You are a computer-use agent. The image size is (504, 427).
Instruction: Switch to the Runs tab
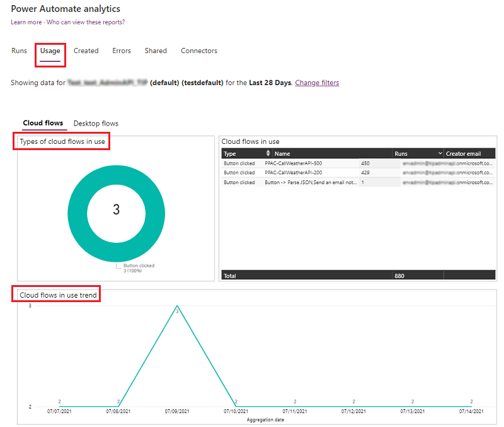(x=19, y=50)
